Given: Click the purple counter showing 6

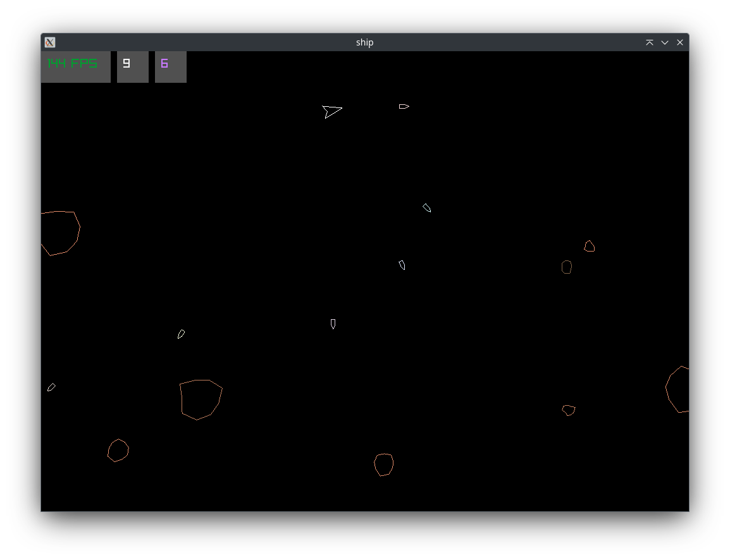Looking at the screenshot, I should pyautogui.click(x=171, y=67).
